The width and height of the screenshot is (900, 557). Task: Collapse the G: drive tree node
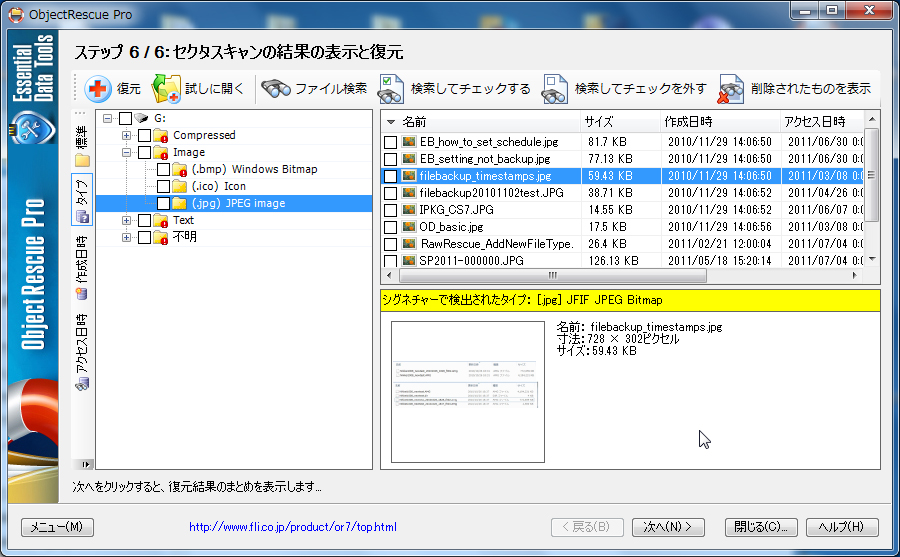tap(107, 118)
